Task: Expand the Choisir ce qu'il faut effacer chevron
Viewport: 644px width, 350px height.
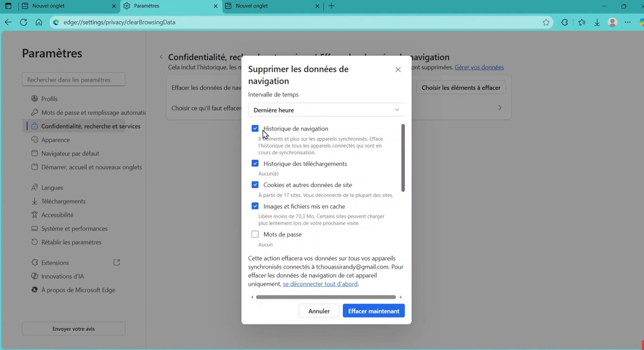Action: coord(499,108)
